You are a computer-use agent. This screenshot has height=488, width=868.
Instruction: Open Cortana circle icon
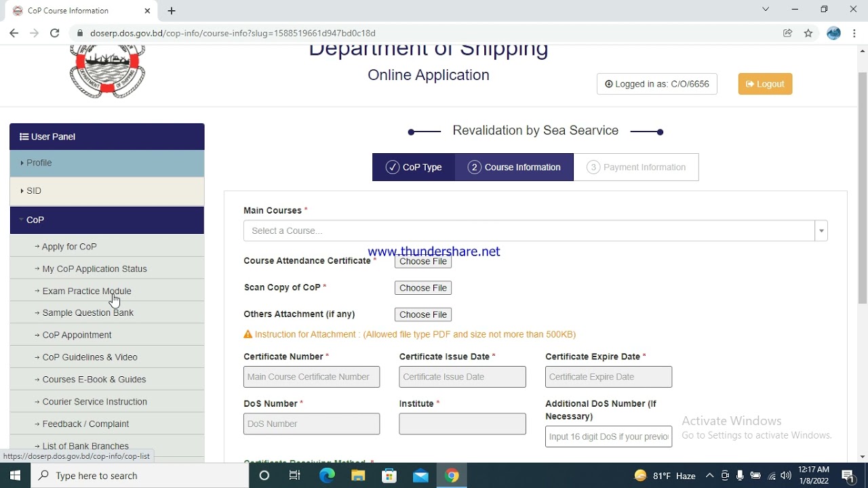tap(264, 475)
